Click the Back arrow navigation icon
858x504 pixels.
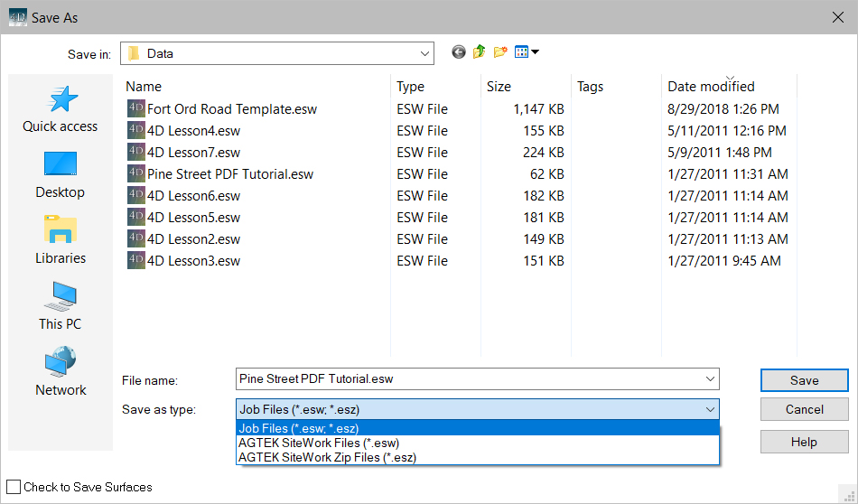pyautogui.click(x=459, y=52)
